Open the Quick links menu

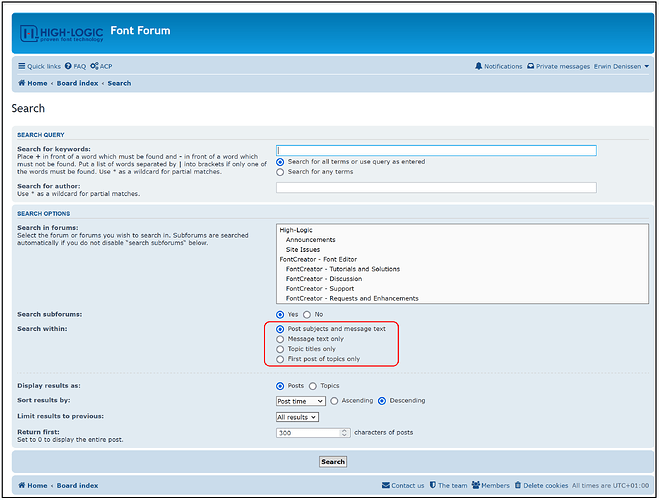pos(39,66)
